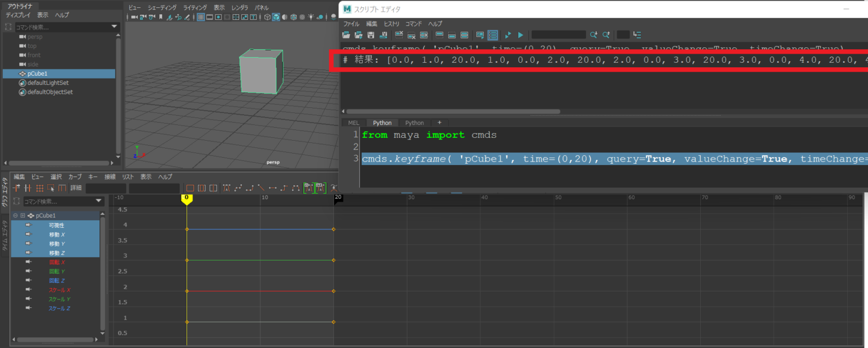Toggle wireframe display cube icon

click(267, 17)
